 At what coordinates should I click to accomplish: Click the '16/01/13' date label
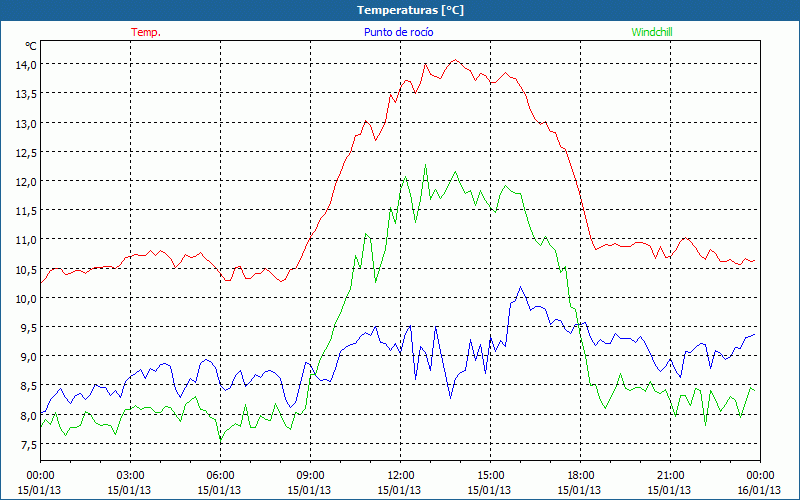pyautogui.click(x=760, y=490)
